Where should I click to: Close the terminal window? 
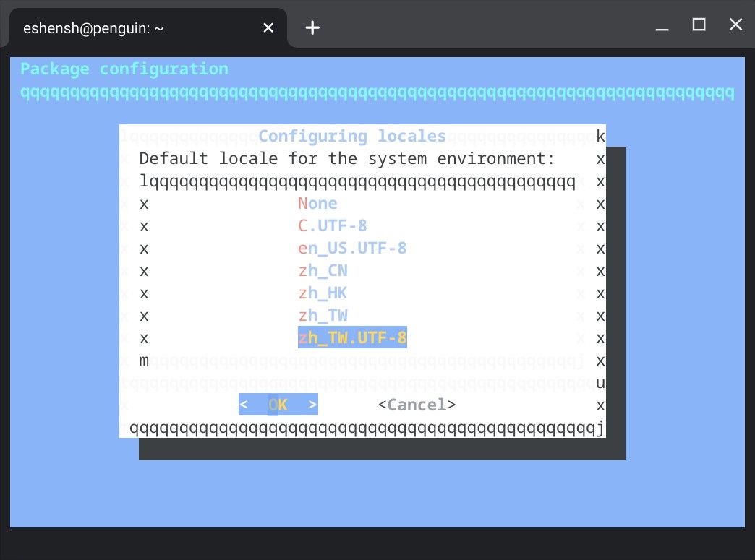coord(735,25)
